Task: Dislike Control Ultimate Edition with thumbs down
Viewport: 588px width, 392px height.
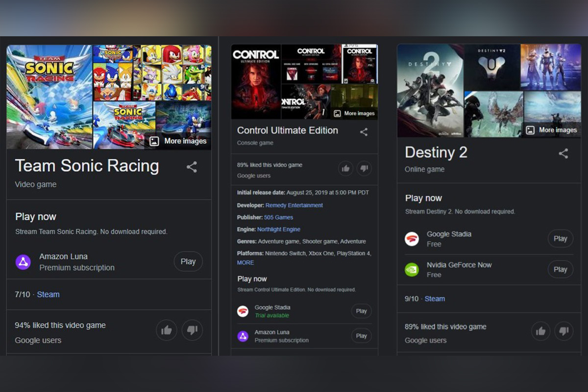Action: 364,169
